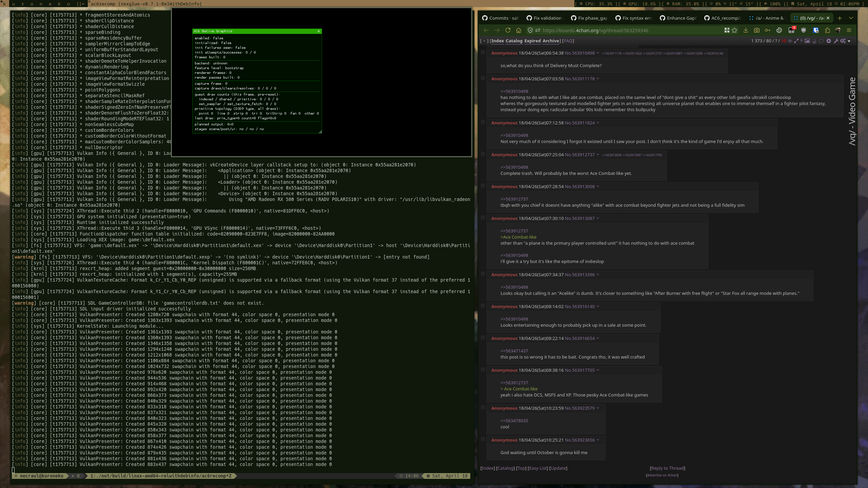Expand the 4chan X header dropdown arrow
Viewport: 868px width, 488px height.
click(x=849, y=41)
